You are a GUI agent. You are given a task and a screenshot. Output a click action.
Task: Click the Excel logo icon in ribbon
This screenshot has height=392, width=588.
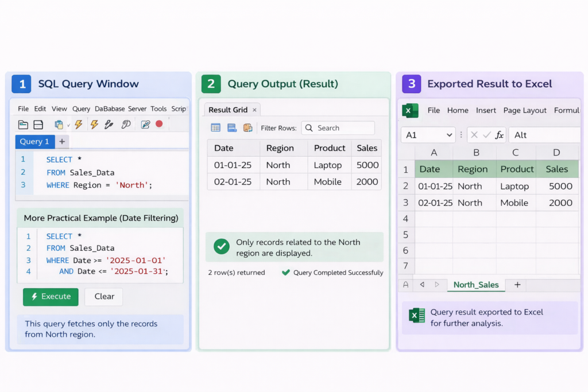[x=410, y=111]
